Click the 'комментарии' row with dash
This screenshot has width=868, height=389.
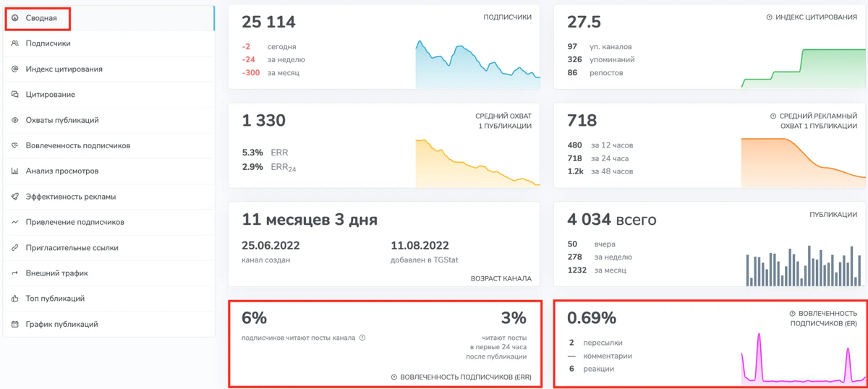600,356
